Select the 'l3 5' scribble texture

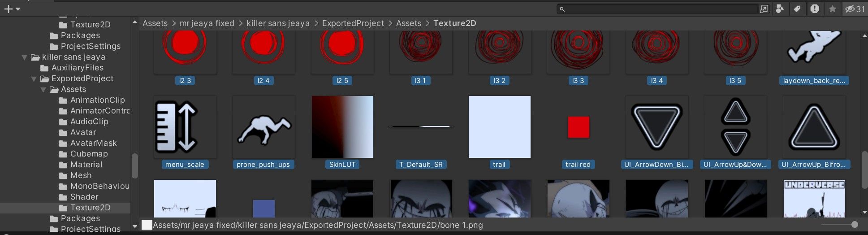735,52
